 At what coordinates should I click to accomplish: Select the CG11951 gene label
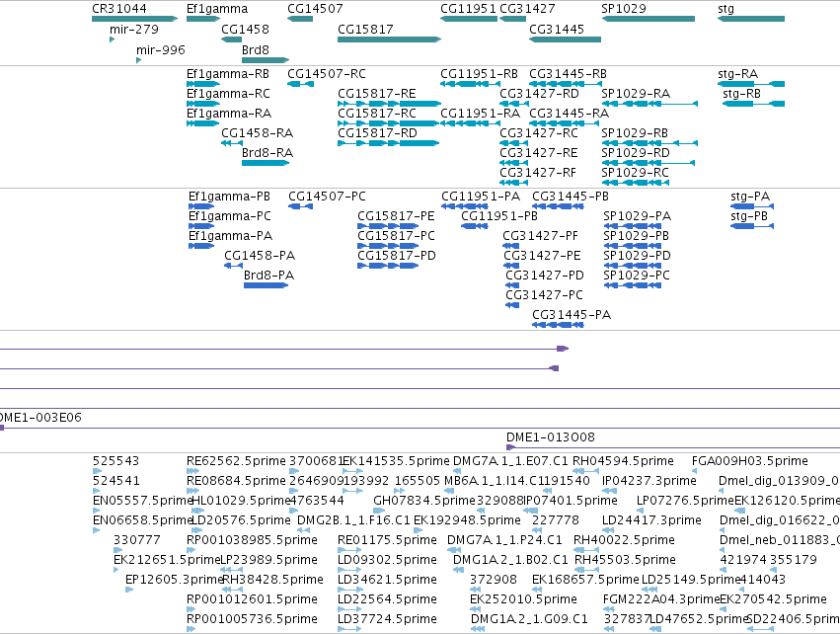468,9
